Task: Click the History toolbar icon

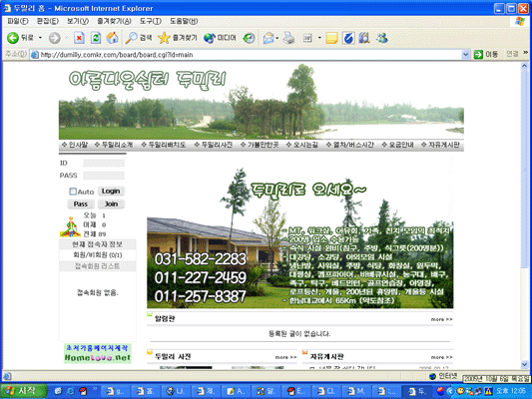Action: 249,38
